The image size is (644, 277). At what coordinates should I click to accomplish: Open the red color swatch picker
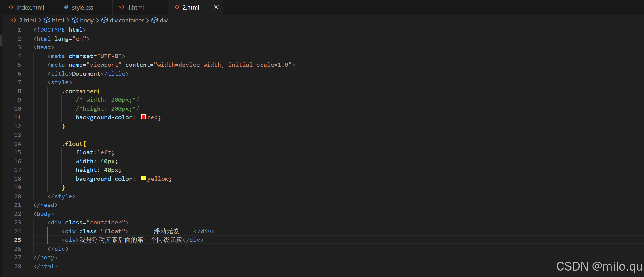(x=143, y=117)
